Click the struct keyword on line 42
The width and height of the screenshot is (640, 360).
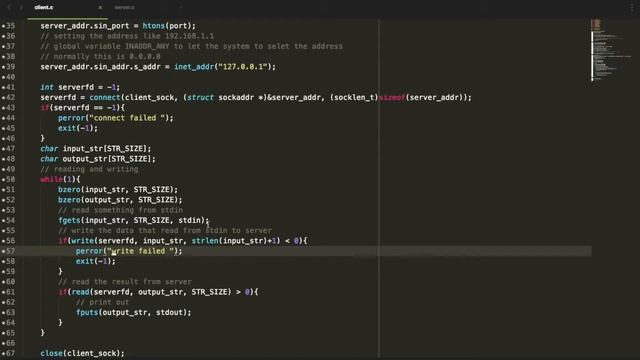pos(200,98)
